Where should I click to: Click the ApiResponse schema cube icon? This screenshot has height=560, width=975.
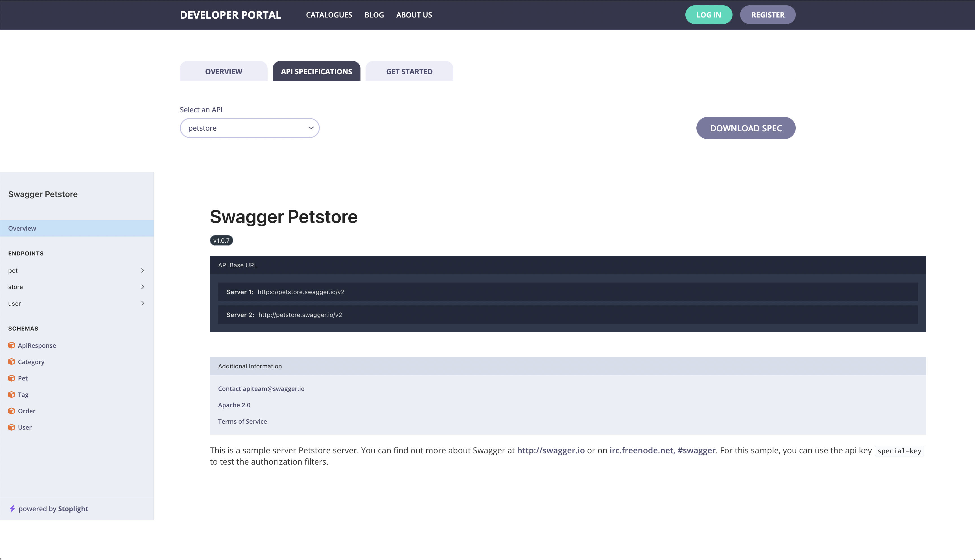coord(11,345)
